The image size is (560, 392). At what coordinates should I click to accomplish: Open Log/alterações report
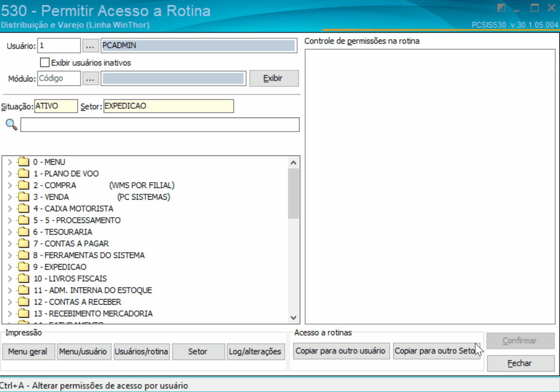(x=255, y=352)
